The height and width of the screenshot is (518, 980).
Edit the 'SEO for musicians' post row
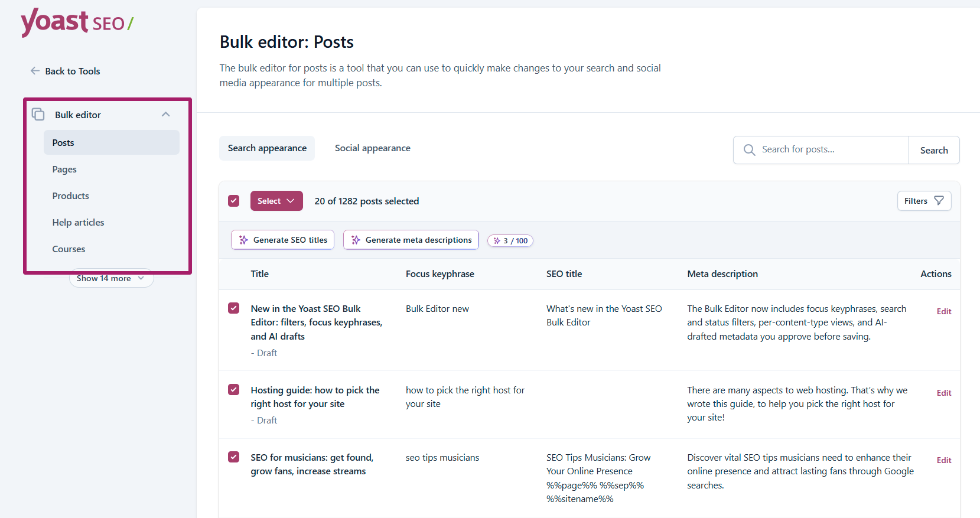944,460
